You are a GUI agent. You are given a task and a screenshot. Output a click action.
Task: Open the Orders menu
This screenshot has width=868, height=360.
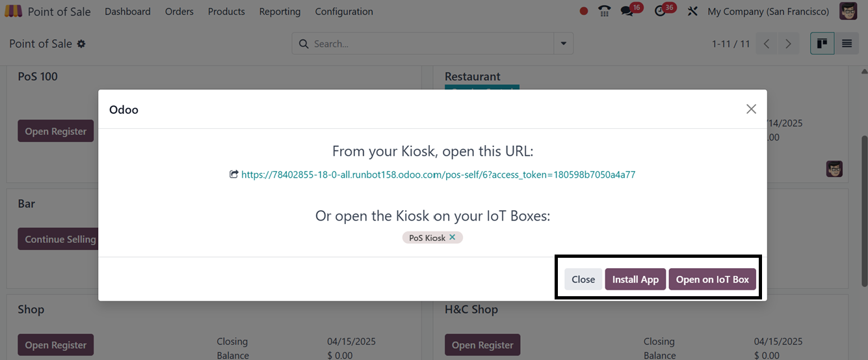179,12
